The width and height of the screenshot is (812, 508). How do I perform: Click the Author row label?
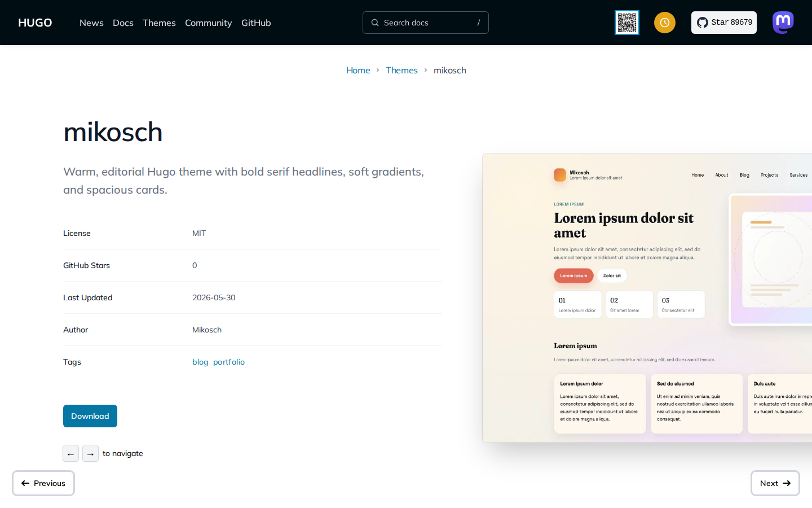(76, 330)
